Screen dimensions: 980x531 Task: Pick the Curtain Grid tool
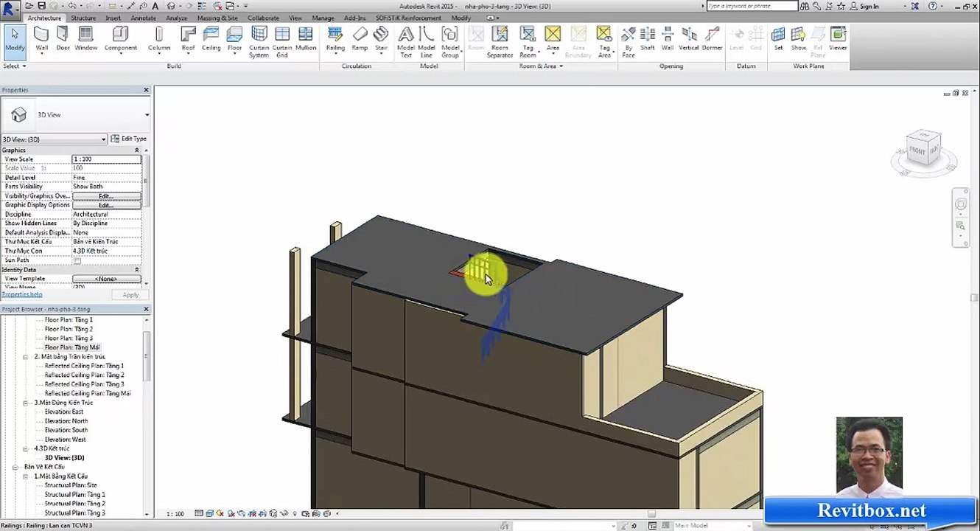pos(282,43)
